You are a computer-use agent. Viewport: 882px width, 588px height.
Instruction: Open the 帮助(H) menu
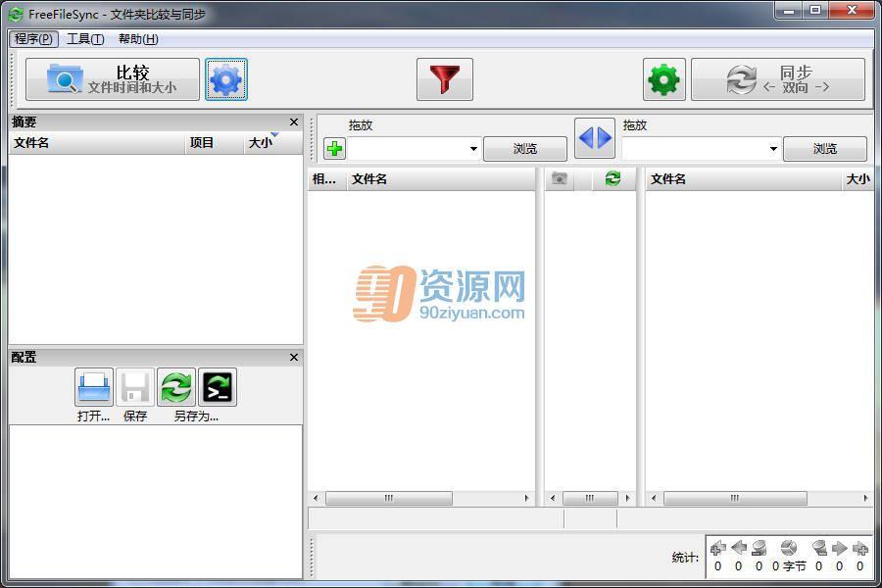point(138,39)
